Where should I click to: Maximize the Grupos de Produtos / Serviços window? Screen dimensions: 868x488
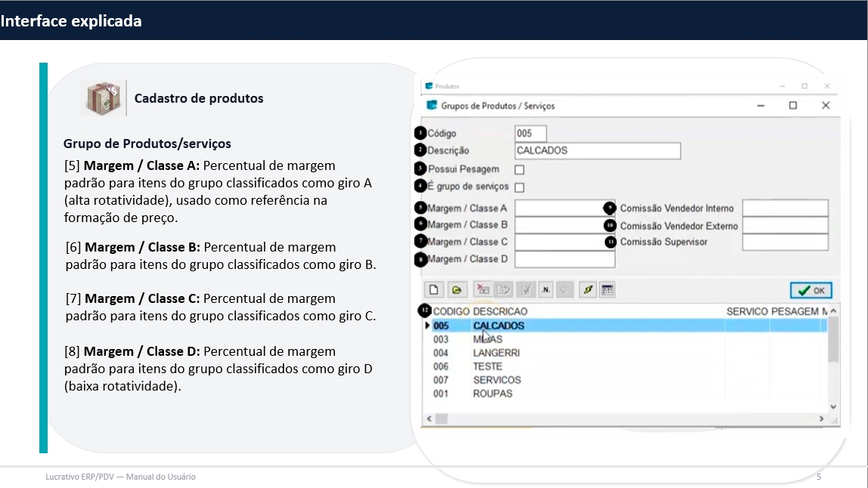tap(792, 106)
